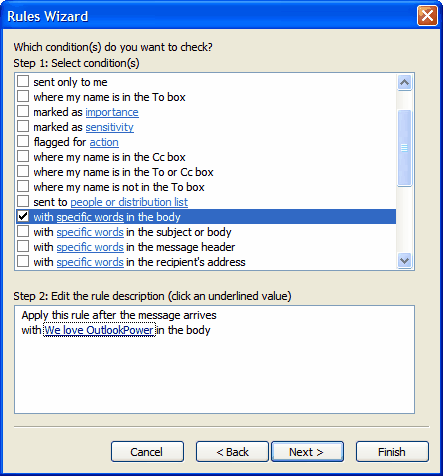Open the 'sensitivity' underlined value
This screenshot has width=443, height=476.
tap(110, 127)
